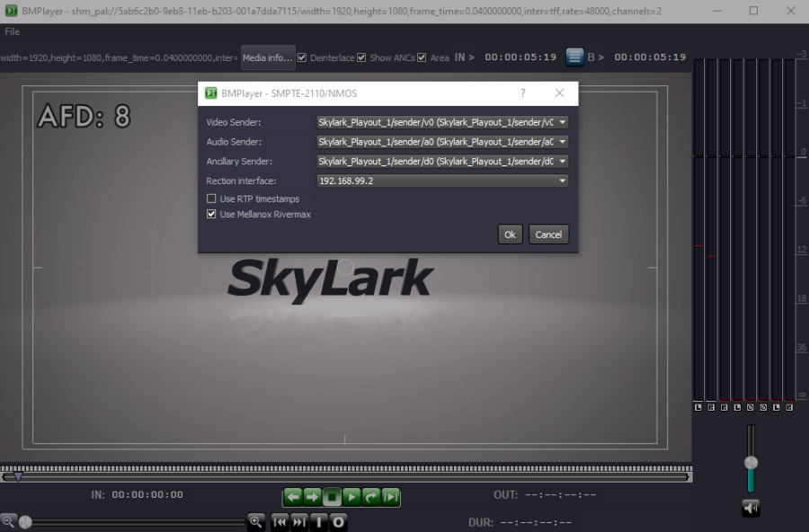The width and height of the screenshot is (809, 532).
Task: Open the Audio Sender dropdown
Action: coord(442,142)
